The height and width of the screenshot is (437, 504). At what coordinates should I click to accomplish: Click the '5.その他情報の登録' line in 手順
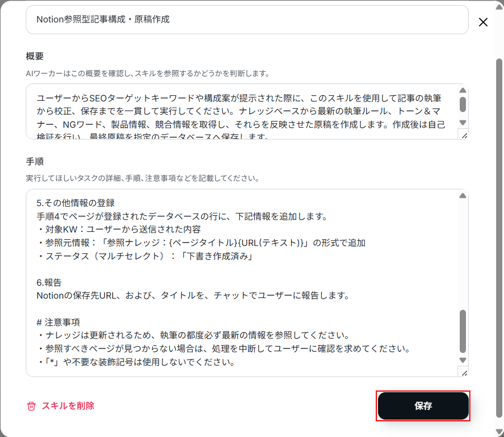point(76,203)
